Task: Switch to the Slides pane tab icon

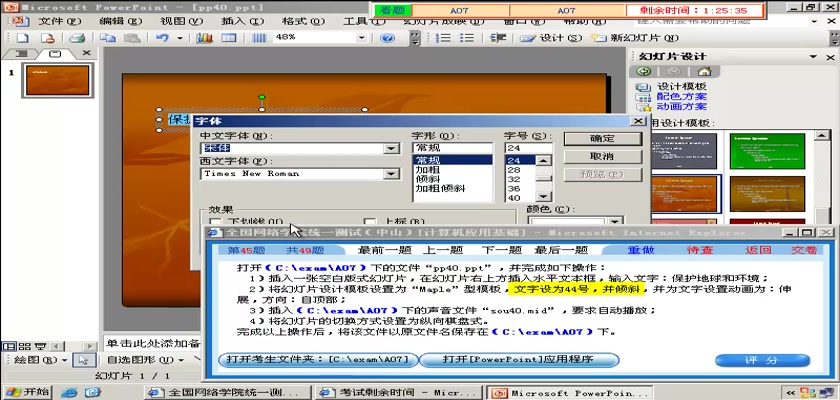Action: [54, 54]
